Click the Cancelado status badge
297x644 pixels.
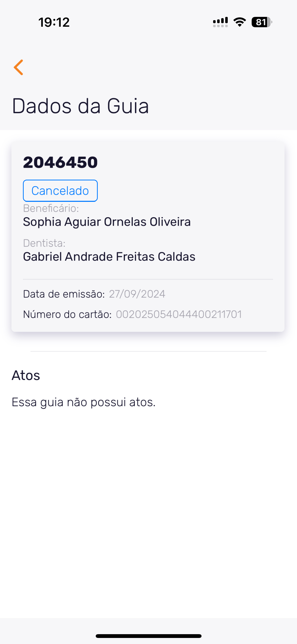pos(60,191)
